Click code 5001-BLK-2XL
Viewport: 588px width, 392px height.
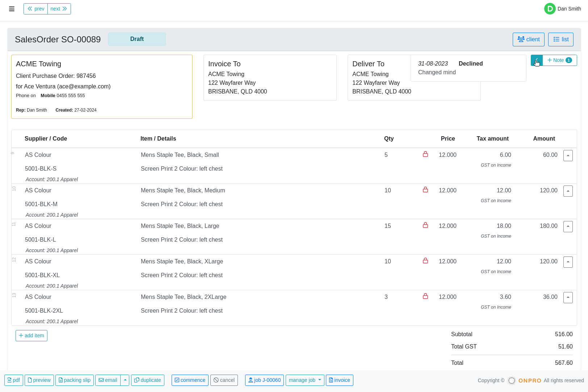44,311
